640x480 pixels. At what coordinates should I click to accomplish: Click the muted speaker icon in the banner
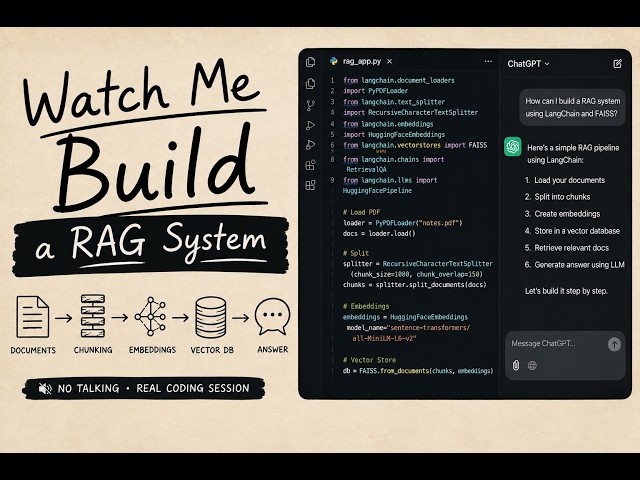[x=45, y=389]
